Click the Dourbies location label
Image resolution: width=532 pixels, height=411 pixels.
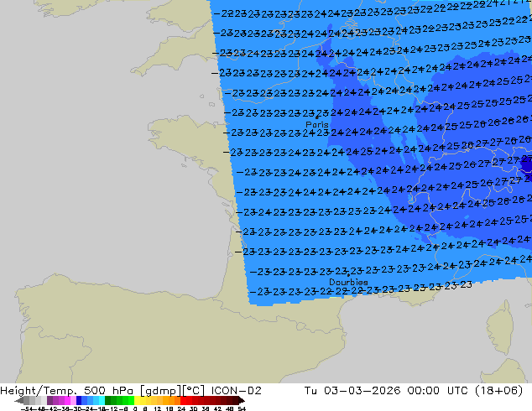pos(348,282)
